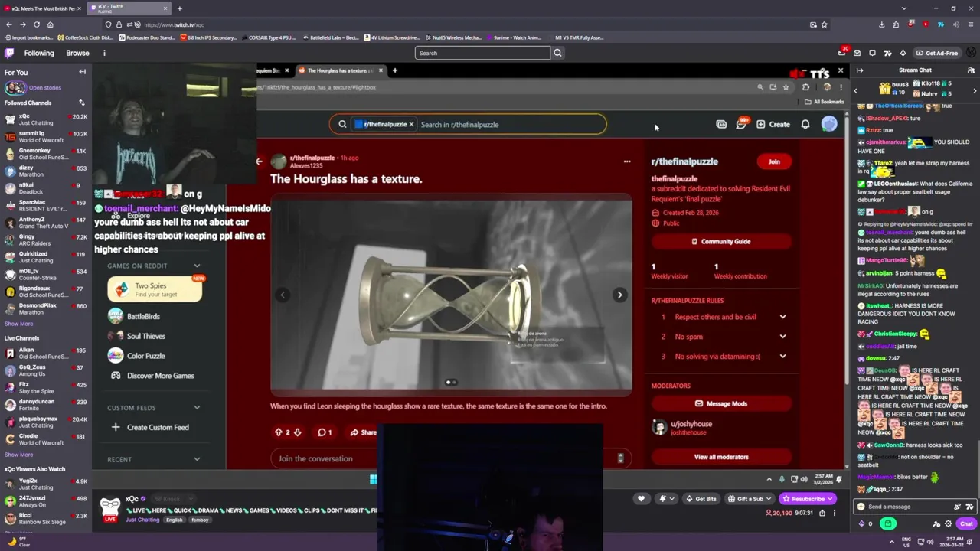Open Firefox downloads icon

tap(882, 24)
